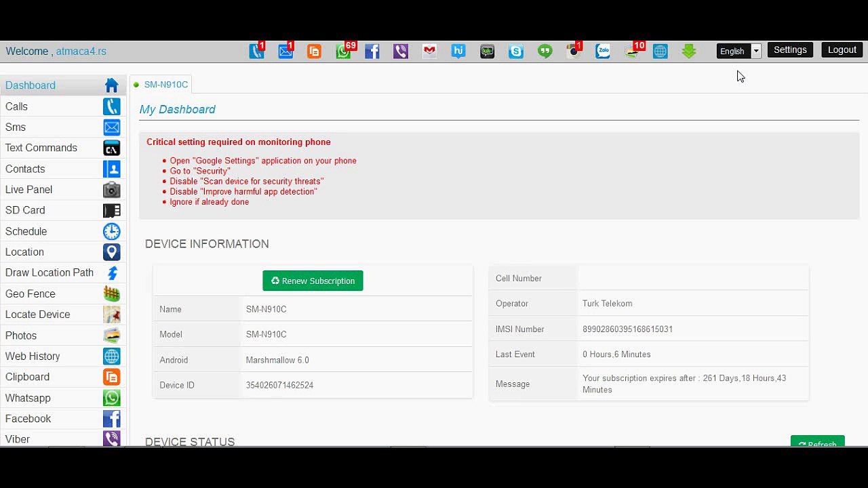Click the Geo Fence icon in the sidebar
The height and width of the screenshot is (488, 868).
coord(112,293)
